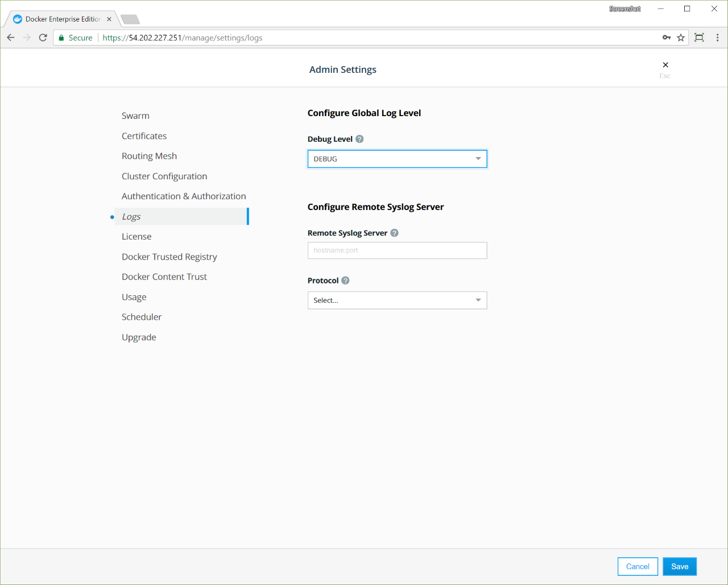Bookmark this page with the star icon
Screen dimensions: 728x585
click(x=681, y=38)
